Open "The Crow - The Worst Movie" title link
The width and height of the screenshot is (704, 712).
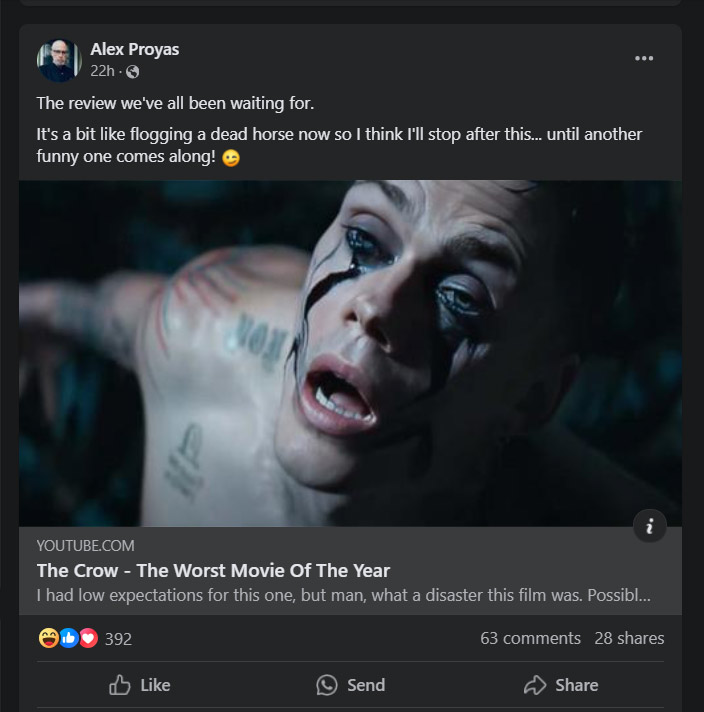pyautogui.click(x=213, y=571)
